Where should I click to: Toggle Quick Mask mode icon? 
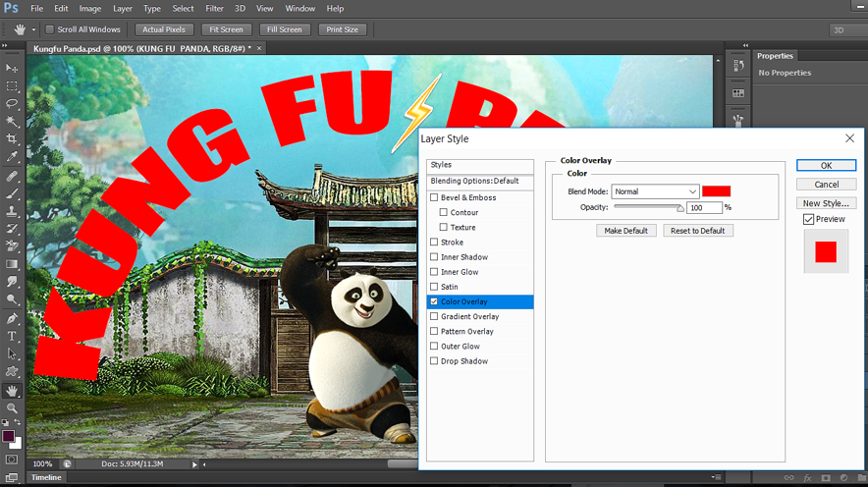(12, 460)
